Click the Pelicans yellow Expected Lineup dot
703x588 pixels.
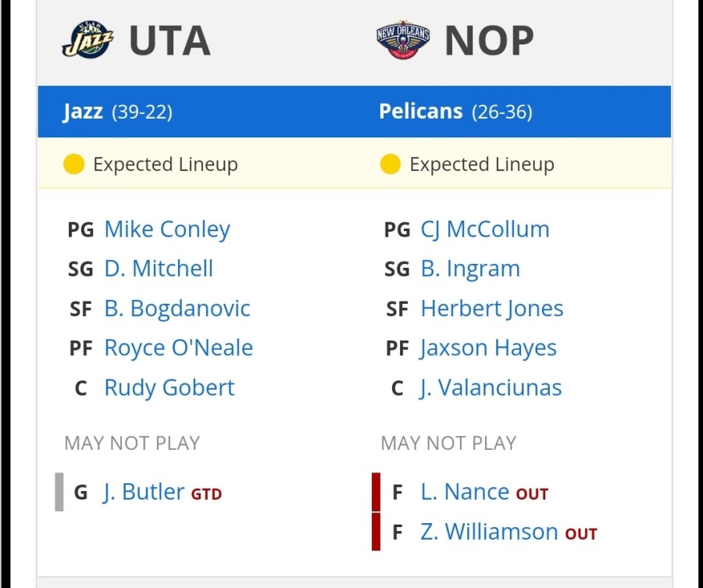pyautogui.click(x=390, y=164)
